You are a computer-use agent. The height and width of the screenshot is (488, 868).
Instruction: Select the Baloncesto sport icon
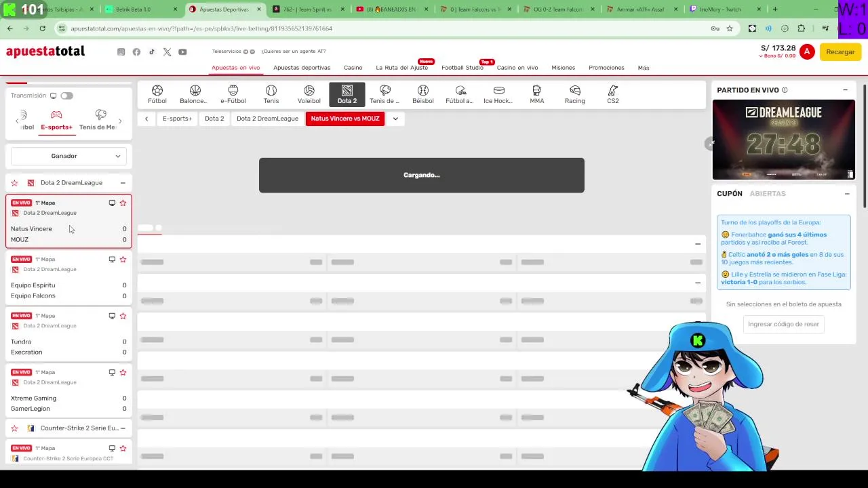195,94
